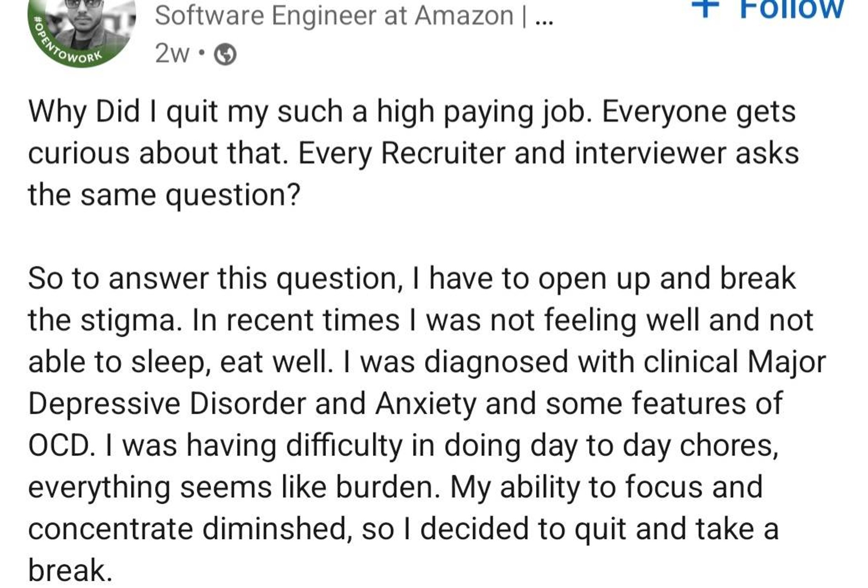Click the text 'everything seems like burden'
The image size is (868, 588).
pos(234,487)
